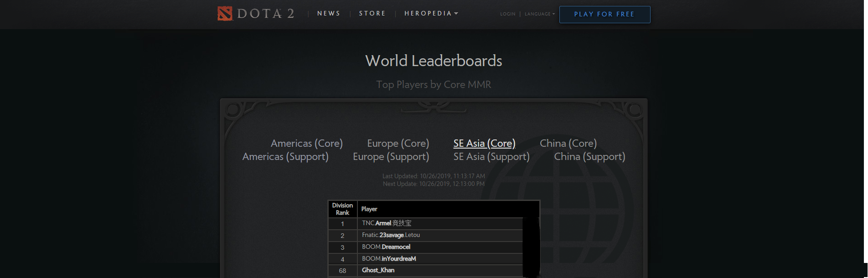Click rank number 2 cell
This screenshot has height=278, width=868.
(x=342, y=236)
